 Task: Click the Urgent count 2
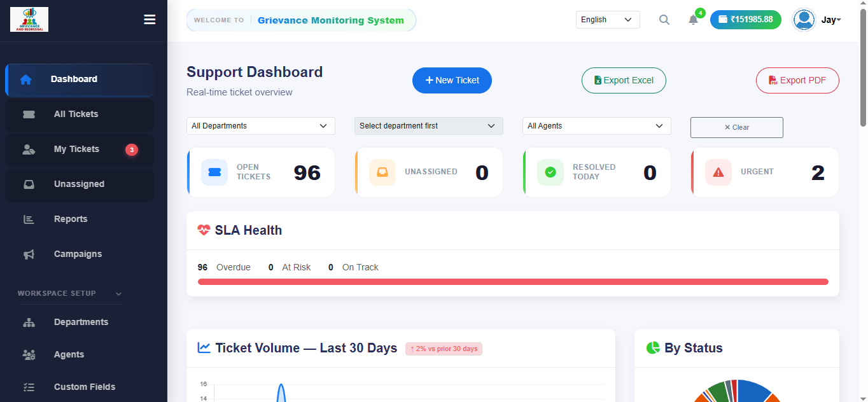coord(818,172)
